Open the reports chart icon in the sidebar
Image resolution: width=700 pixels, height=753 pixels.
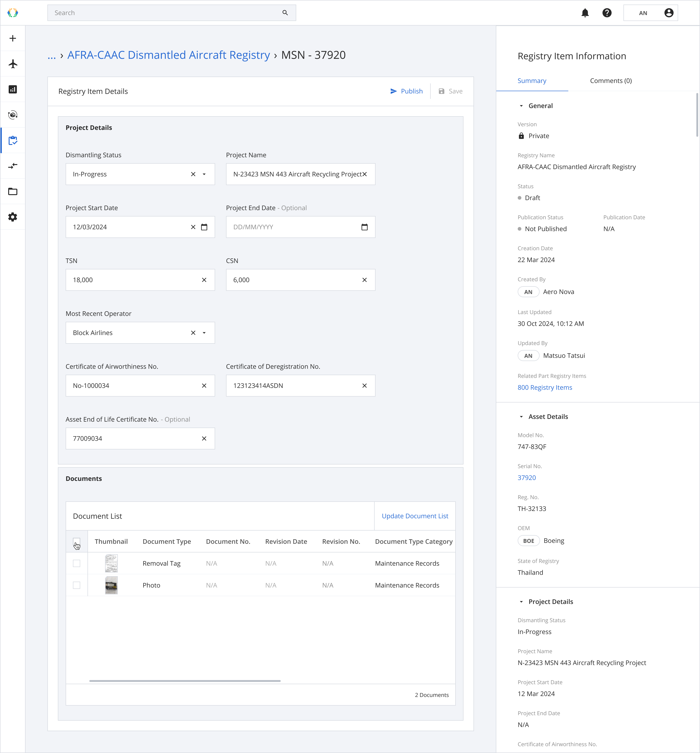[x=13, y=89]
